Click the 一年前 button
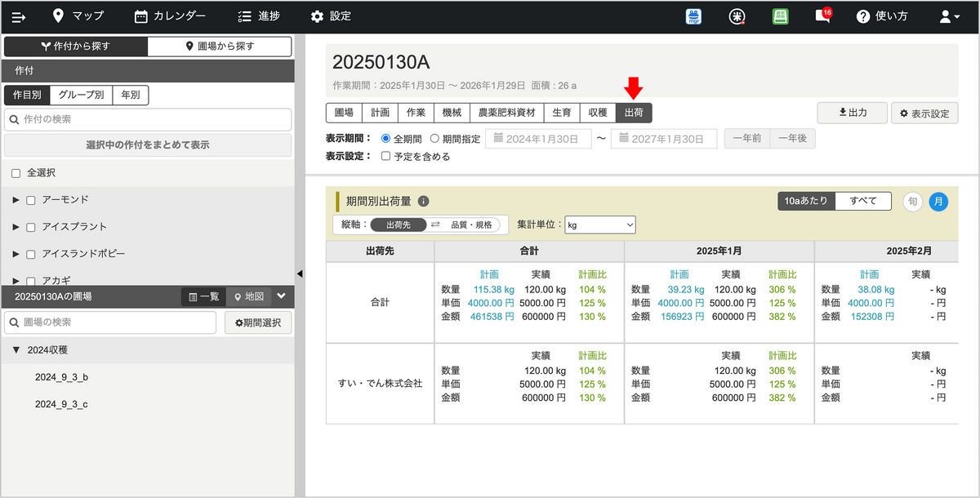 (747, 139)
